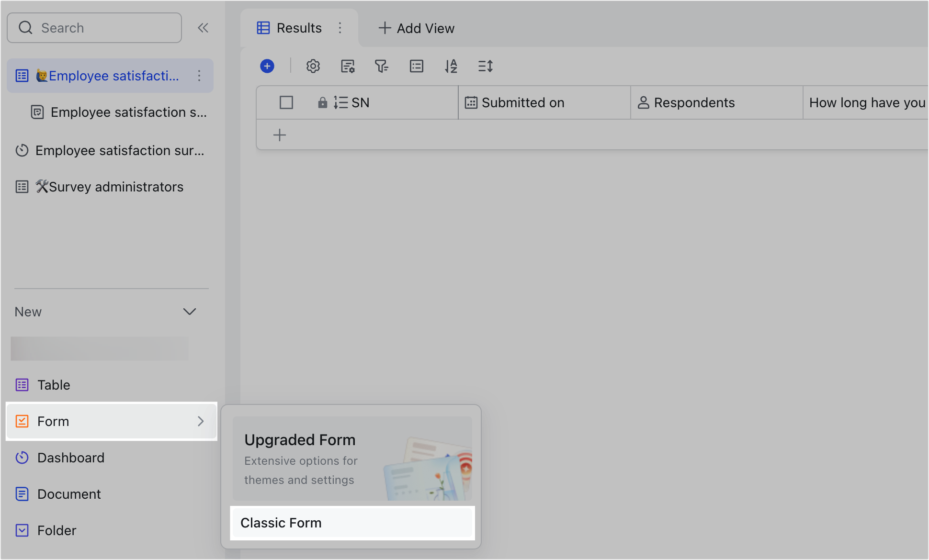
Task: Click the Add View button
Action: [x=416, y=28]
